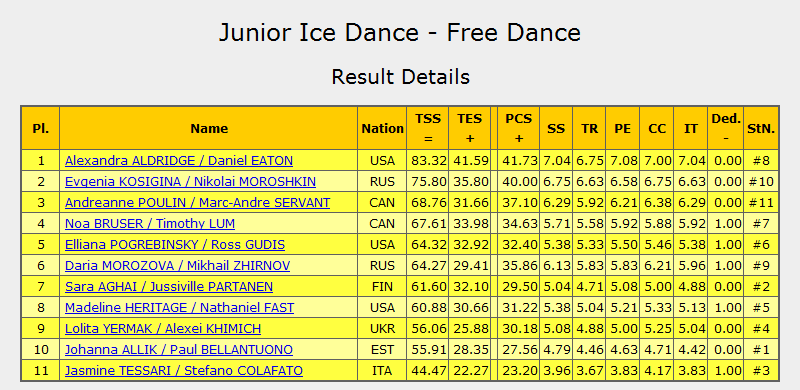Click Sara AGHAI / Jussiville PARTANEN link
The height and width of the screenshot is (390, 800).
(x=168, y=286)
